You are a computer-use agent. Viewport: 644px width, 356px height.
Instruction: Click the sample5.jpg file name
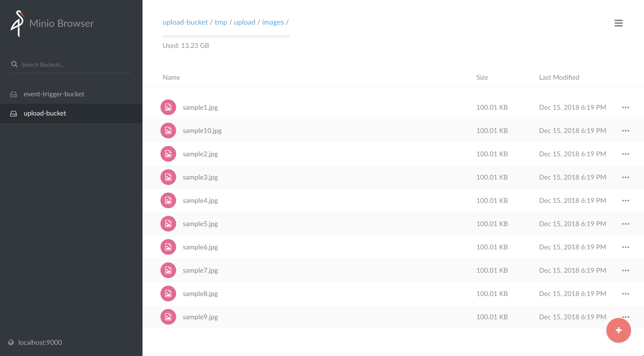[x=200, y=224]
